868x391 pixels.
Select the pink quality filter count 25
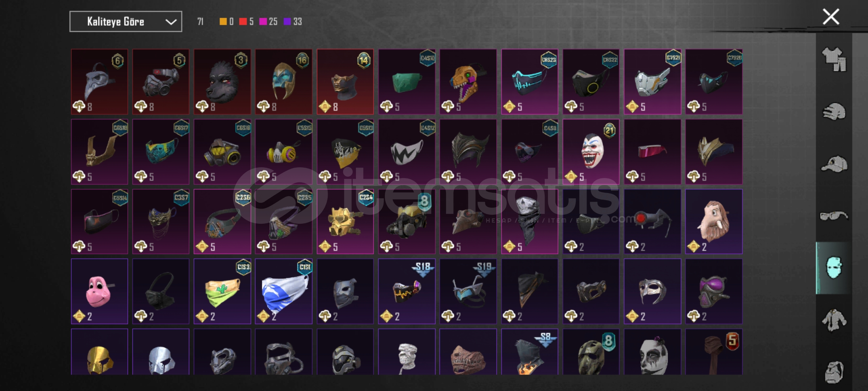pyautogui.click(x=268, y=22)
